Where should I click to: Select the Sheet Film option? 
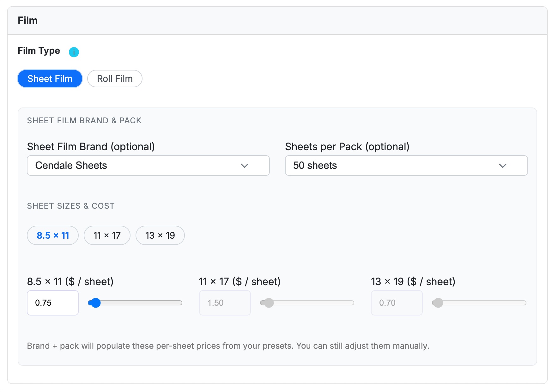pyautogui.click(x=50, y=78)
